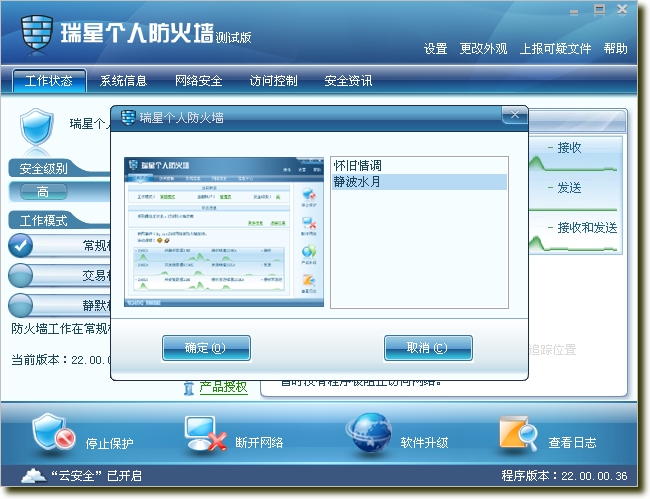
Task: Open the 设置 menu
Action: point(435,49)
